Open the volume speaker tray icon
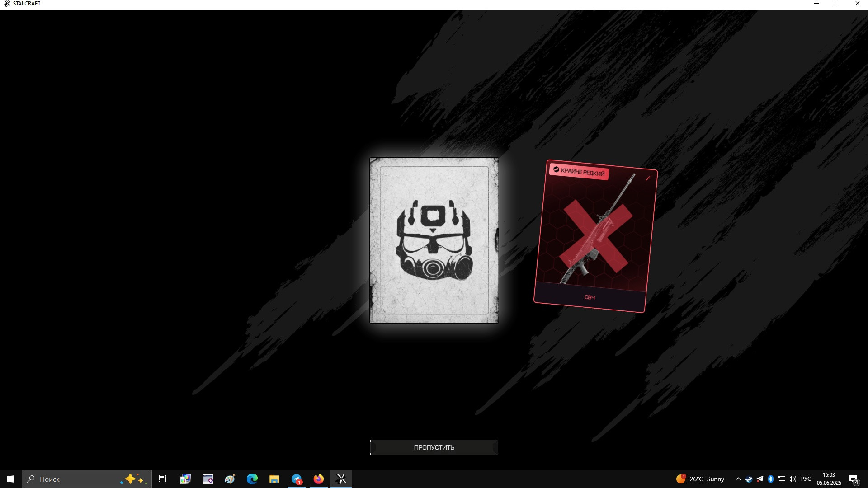The height and width of the screenshot is (488, 868). pos(792,479)
